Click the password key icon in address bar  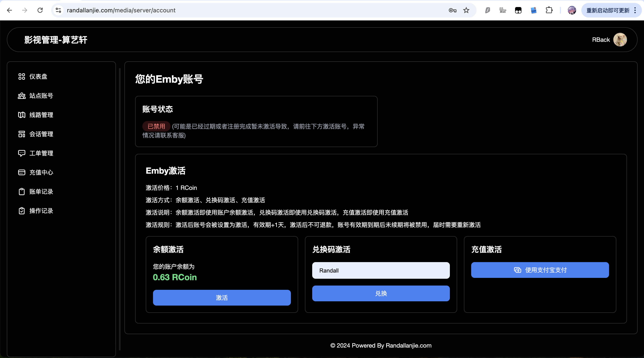[452, 10]
